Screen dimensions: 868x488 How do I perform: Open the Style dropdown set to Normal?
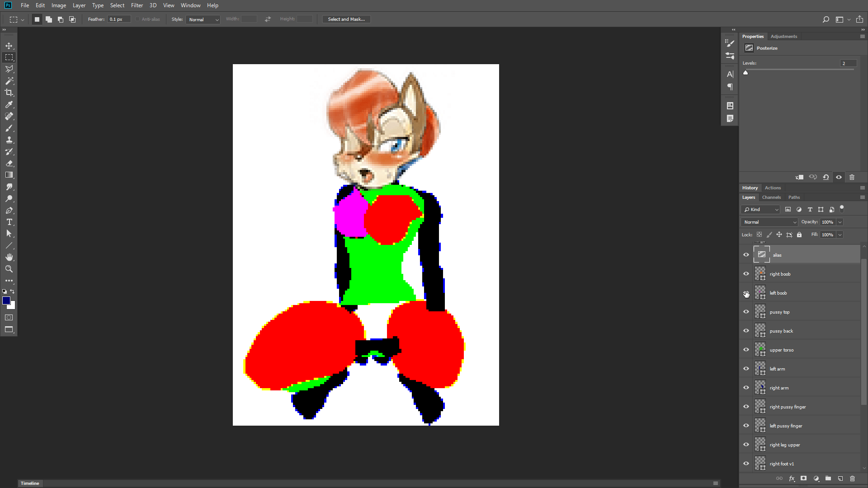coord(203,19)
